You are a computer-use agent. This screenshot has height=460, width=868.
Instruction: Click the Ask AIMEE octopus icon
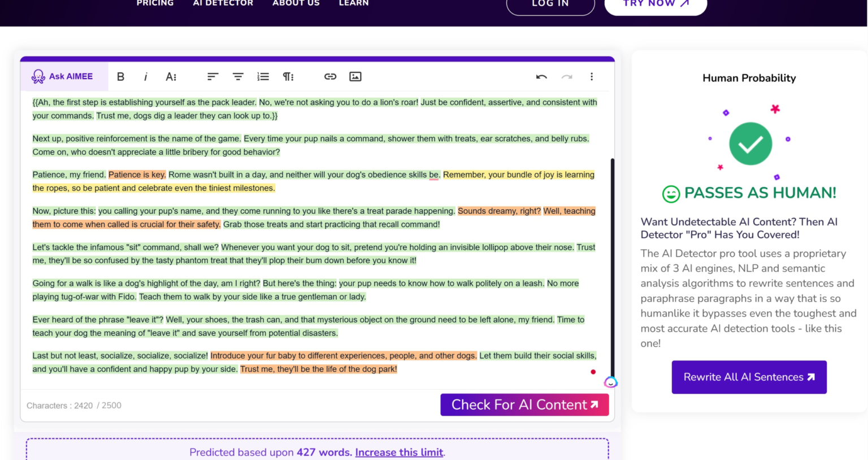[38, 76]
